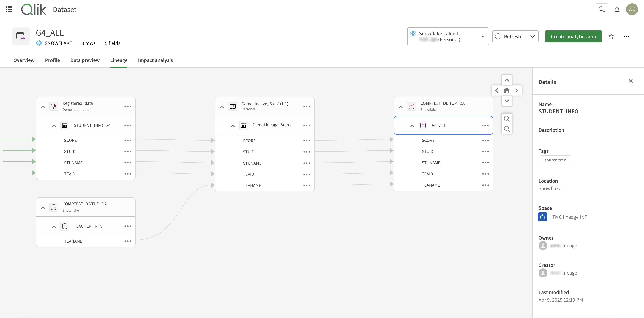Open the dataset overflow menu in the header
Image resolution: width=644 pixels, height=318 pixels.
626,36
